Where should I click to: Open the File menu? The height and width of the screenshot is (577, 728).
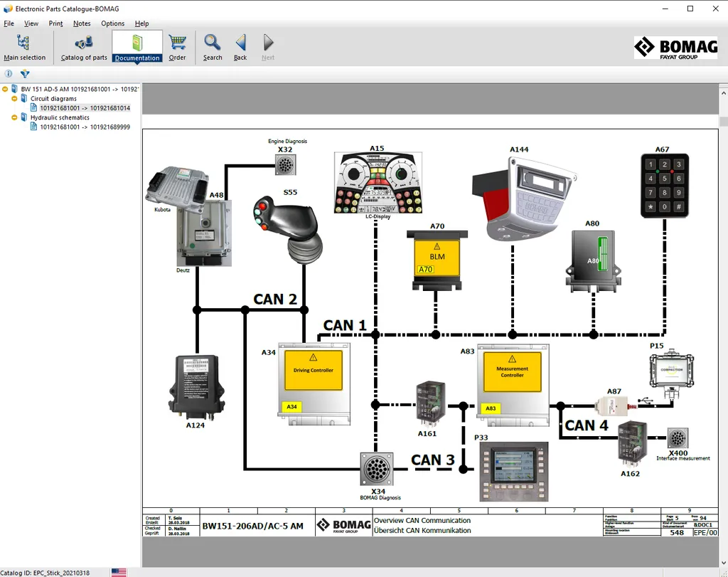click(x=9, y=23)
